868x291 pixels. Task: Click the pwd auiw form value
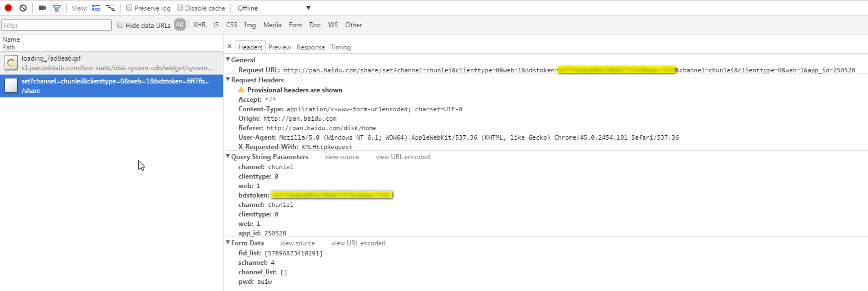[264, 282]
